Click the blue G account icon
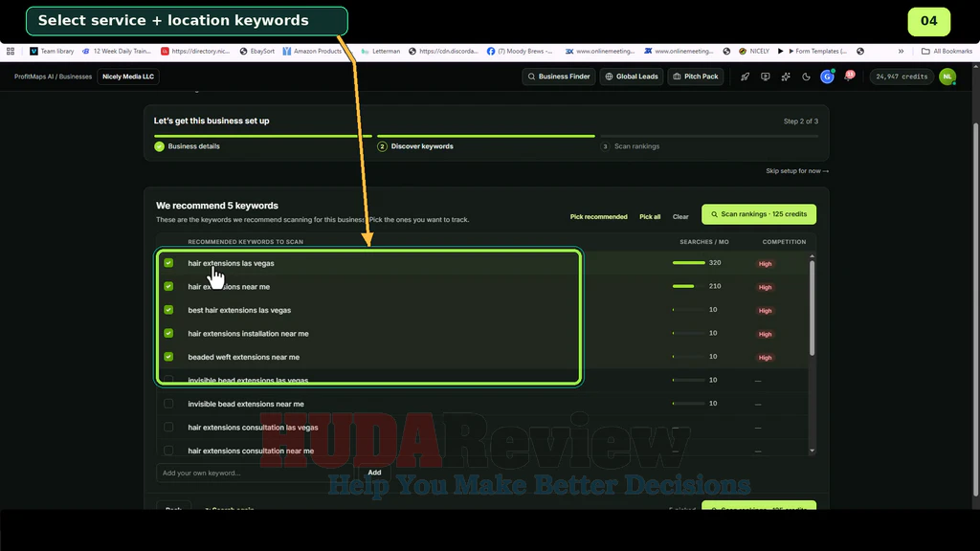The width and height of the screenshot is (980, 551). click(x=827, y=77)
